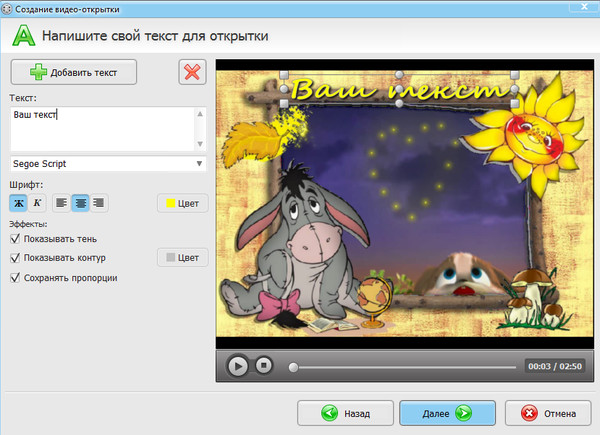Click the playback position slider handle
Screen dimensions: 600x435
coord(293,367)
